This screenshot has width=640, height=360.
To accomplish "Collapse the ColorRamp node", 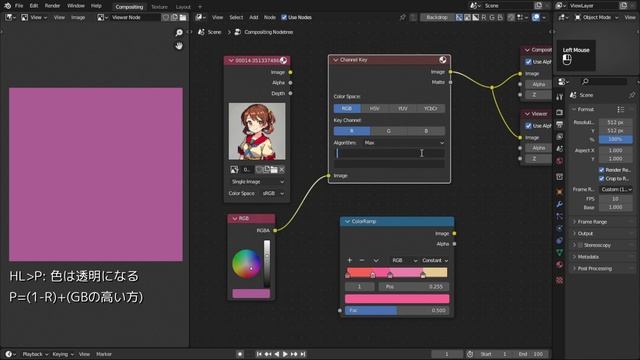I will pos(347,222).
